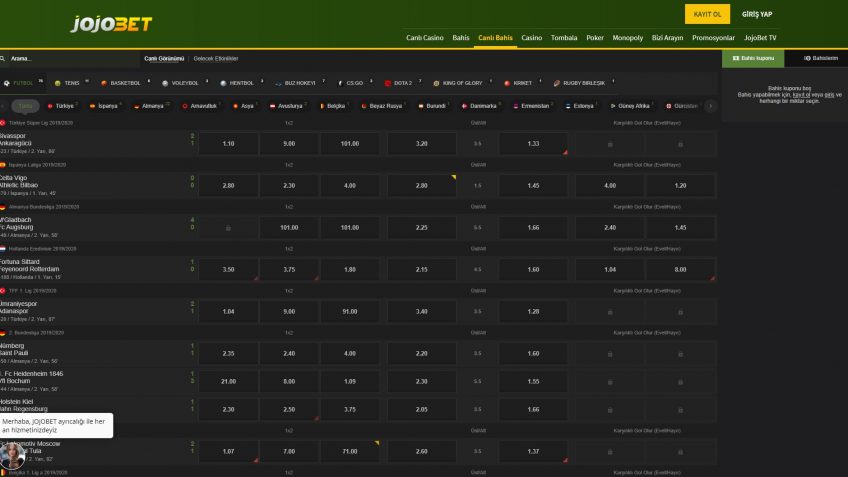Click the search magnifier icon
Screen dimensions: 848x477
coord(3,58)
